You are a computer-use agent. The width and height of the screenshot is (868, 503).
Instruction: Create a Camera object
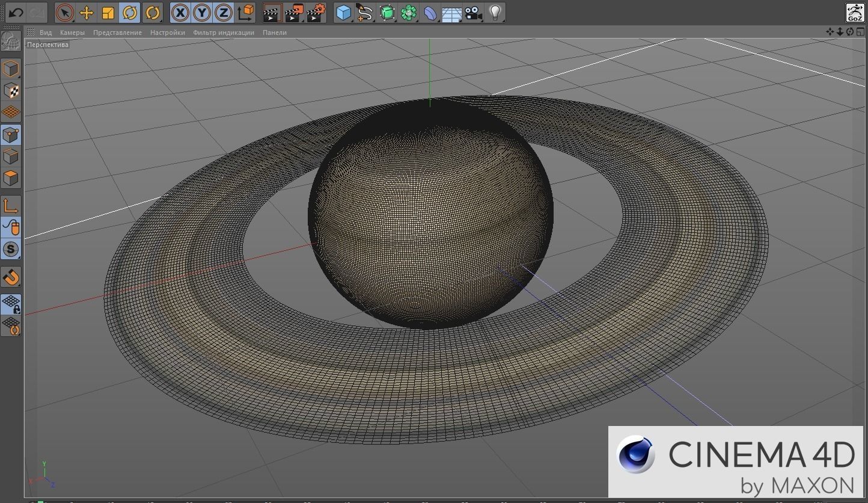pyautogui.click(x=473, y=12)
